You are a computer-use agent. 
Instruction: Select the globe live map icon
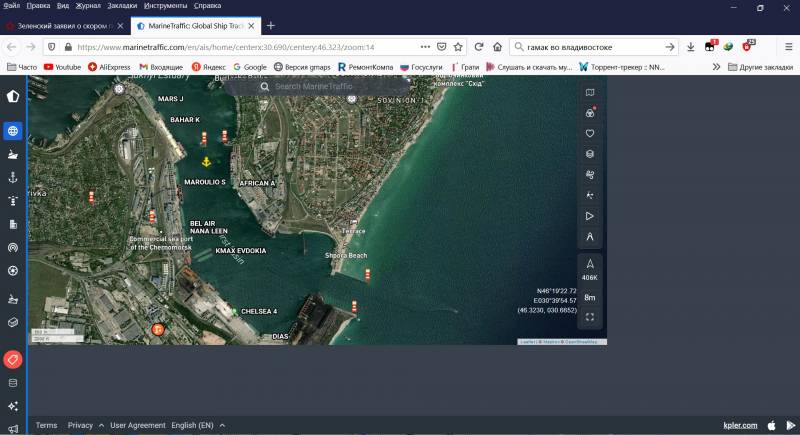click(x=13, y=131)
